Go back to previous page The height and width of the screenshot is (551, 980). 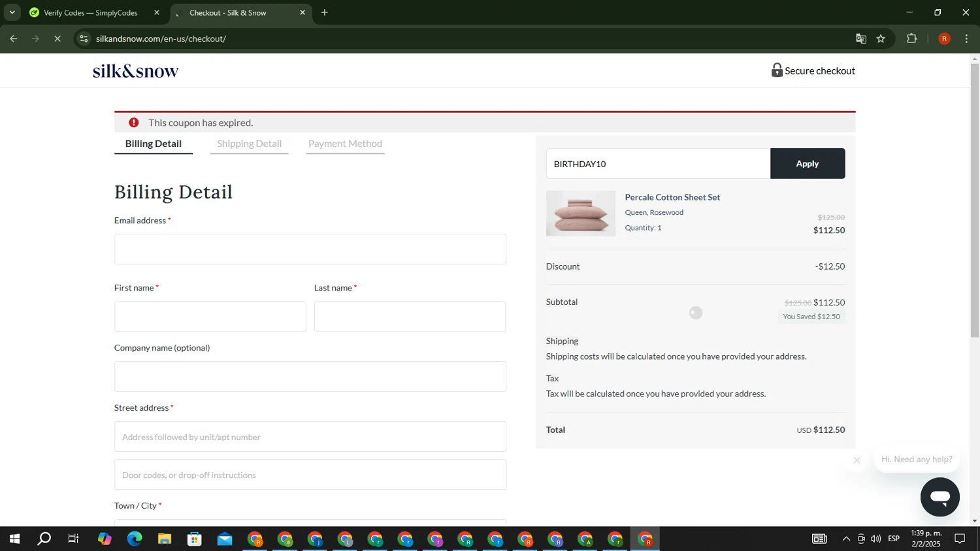[x=14, y=39]
